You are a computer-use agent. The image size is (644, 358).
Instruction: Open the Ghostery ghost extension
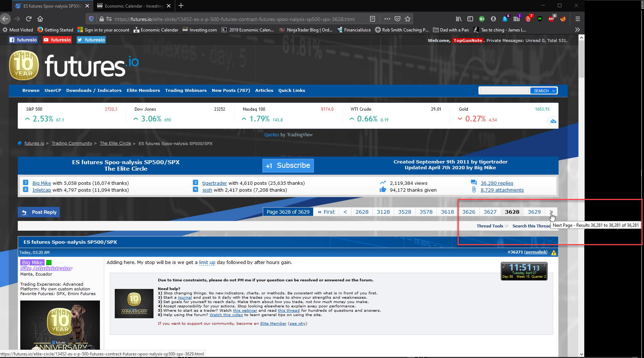coord(505,18)
